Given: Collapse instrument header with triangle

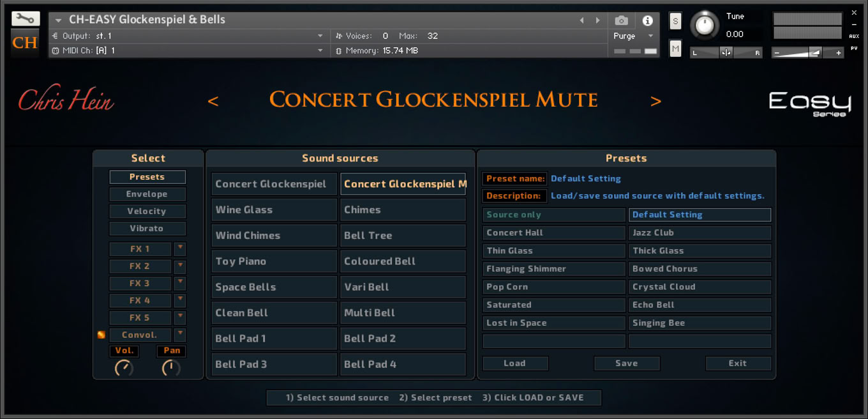Looking at the screenshot, I should [x=58, y=20].
